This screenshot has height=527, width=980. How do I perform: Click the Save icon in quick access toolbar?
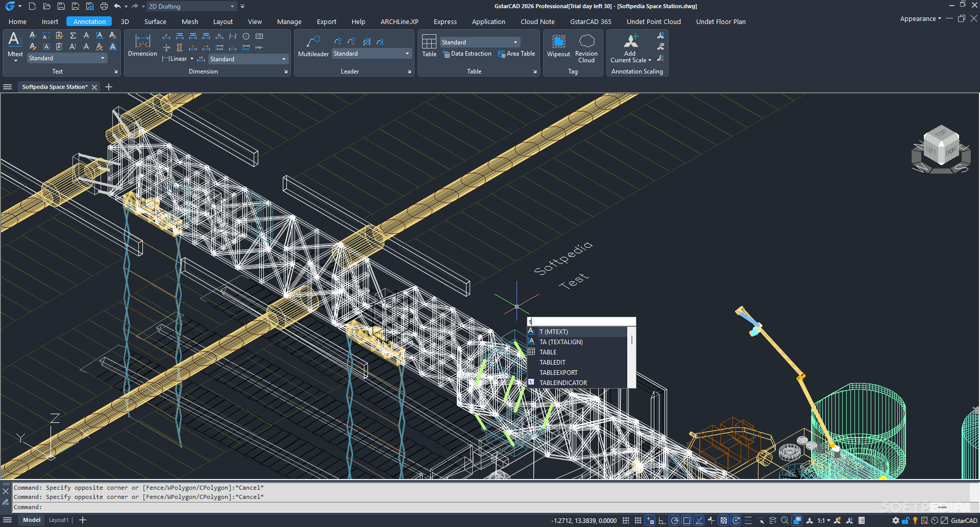[x=61, y=6]
